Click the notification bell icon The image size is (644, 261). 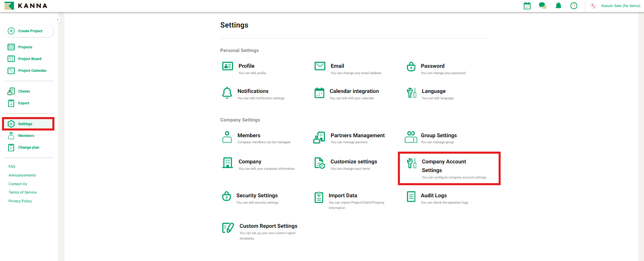point(558,6)
